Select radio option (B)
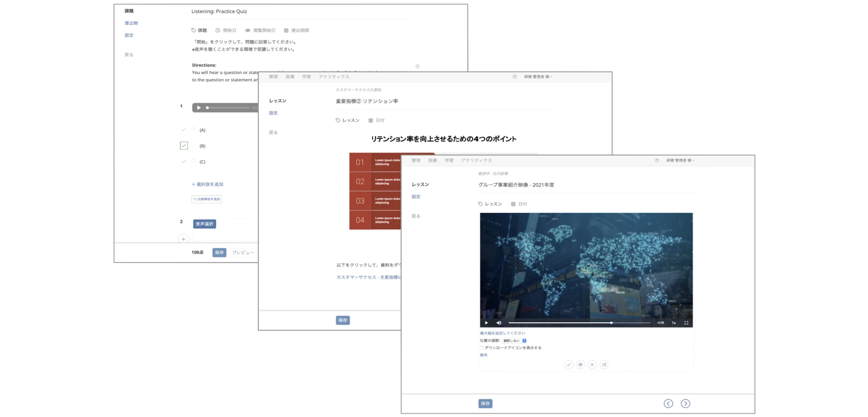The width and height of the screenshot is (868, 417). [x=193, y=145]
